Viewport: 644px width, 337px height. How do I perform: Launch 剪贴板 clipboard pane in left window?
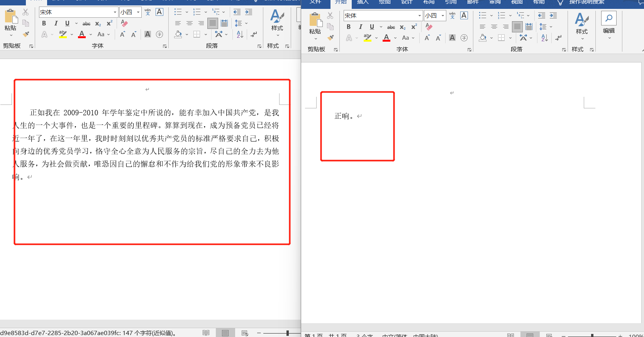click(31, 46)
